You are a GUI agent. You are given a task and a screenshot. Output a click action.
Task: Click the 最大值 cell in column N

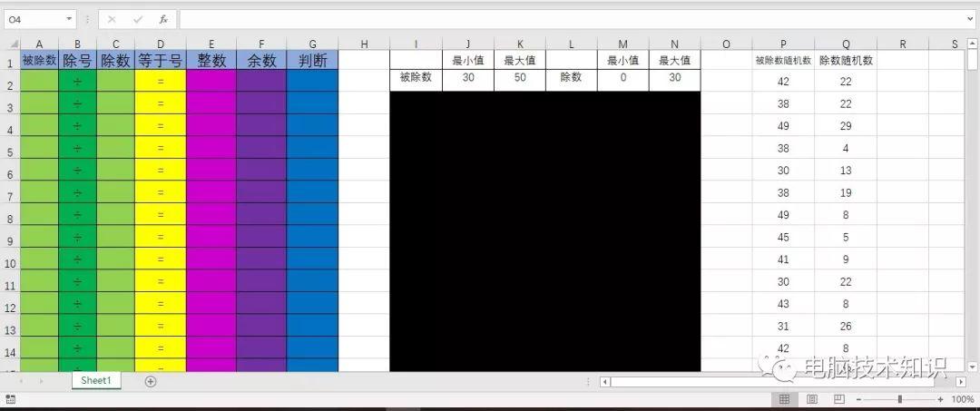click(674, 60)
